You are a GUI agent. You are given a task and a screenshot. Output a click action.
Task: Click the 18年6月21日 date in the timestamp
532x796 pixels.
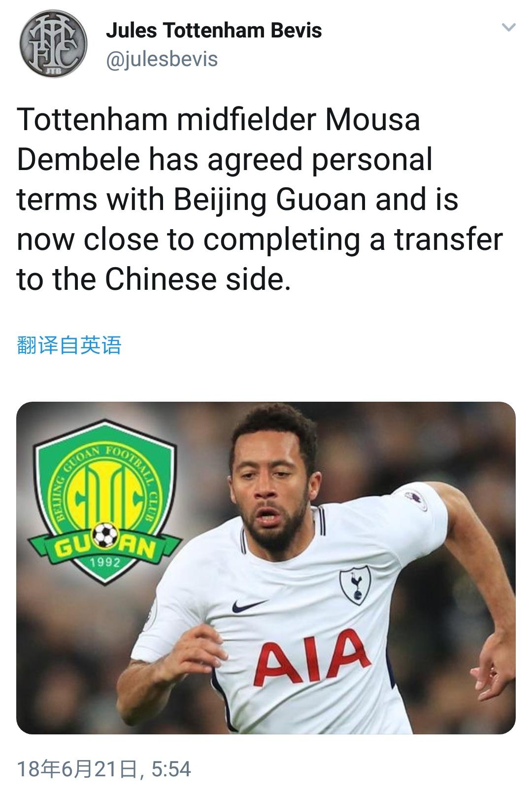click(77, 769)
